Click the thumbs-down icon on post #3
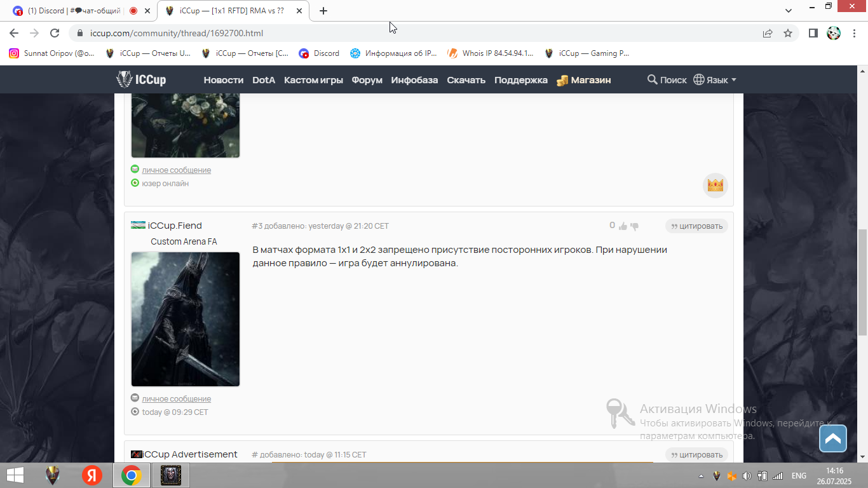Image resolution: width=868 pixels, height=488 pixels. 634,226
